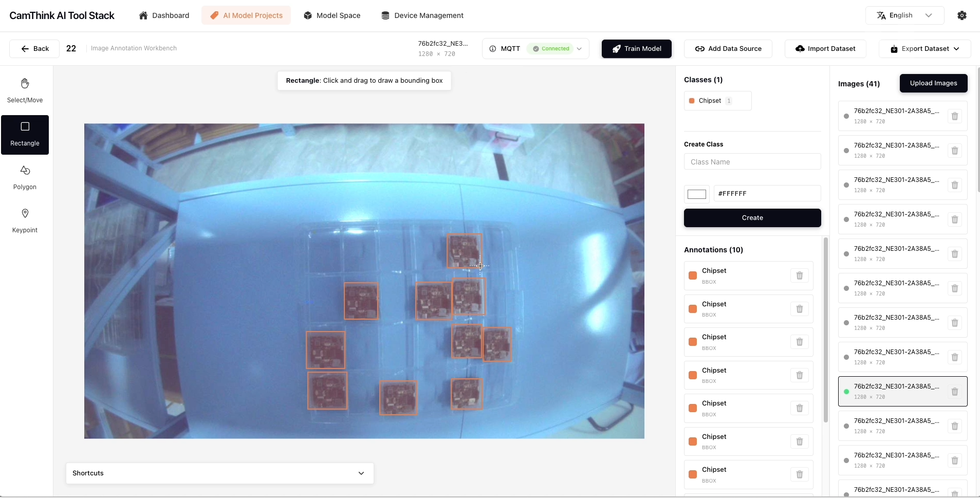980x498 pixels.
Task: Activate the Rectangle drawing tool
Action: [x=25, y=134]
